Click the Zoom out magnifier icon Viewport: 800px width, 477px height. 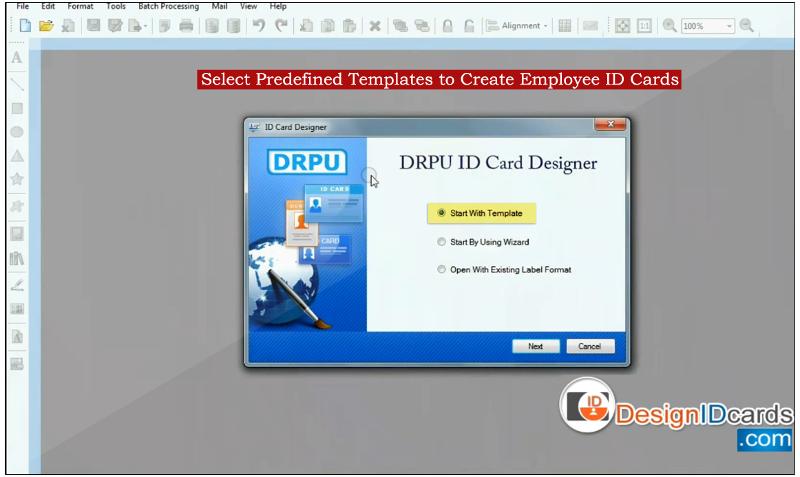pos(746,26)
